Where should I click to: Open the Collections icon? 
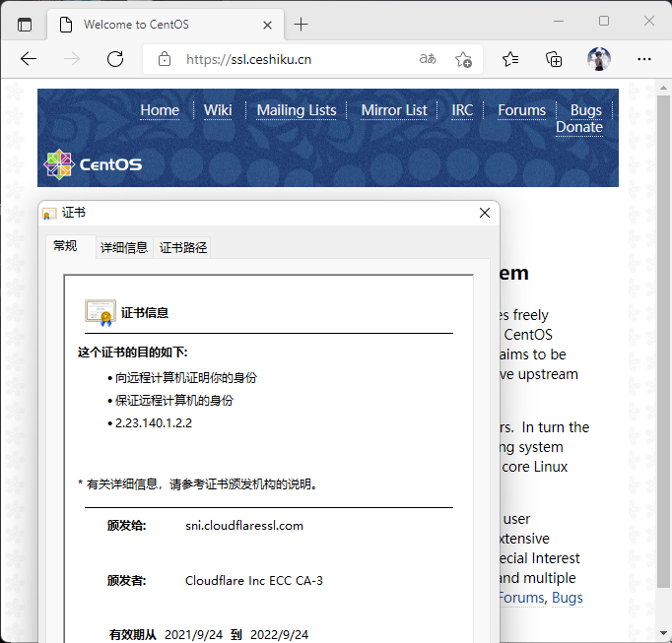coord(554,59)
